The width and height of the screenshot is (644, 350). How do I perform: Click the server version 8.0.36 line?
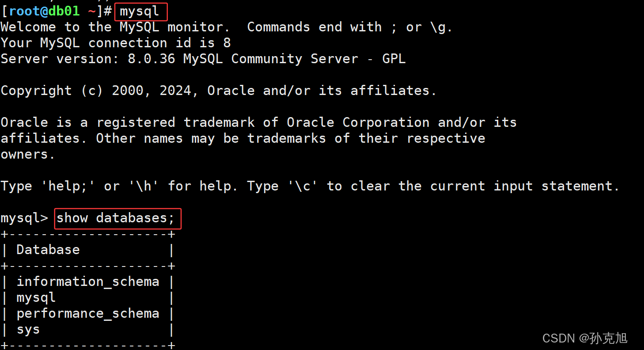click(x=203, y=59)
